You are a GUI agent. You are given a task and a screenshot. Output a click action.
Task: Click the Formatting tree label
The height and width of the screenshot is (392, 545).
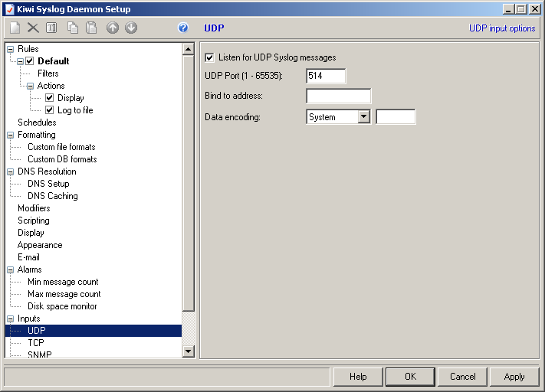click(x=37, y=135)
